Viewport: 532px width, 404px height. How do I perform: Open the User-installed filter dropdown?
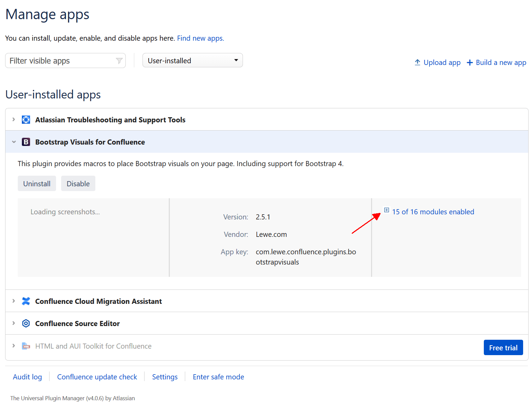click(x=193, y=60)
